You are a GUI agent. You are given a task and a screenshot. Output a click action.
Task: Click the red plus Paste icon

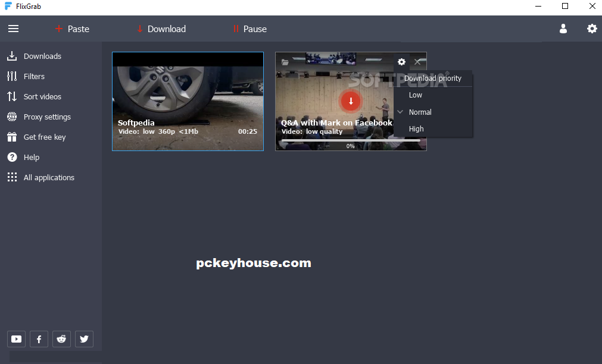point(59,29)
